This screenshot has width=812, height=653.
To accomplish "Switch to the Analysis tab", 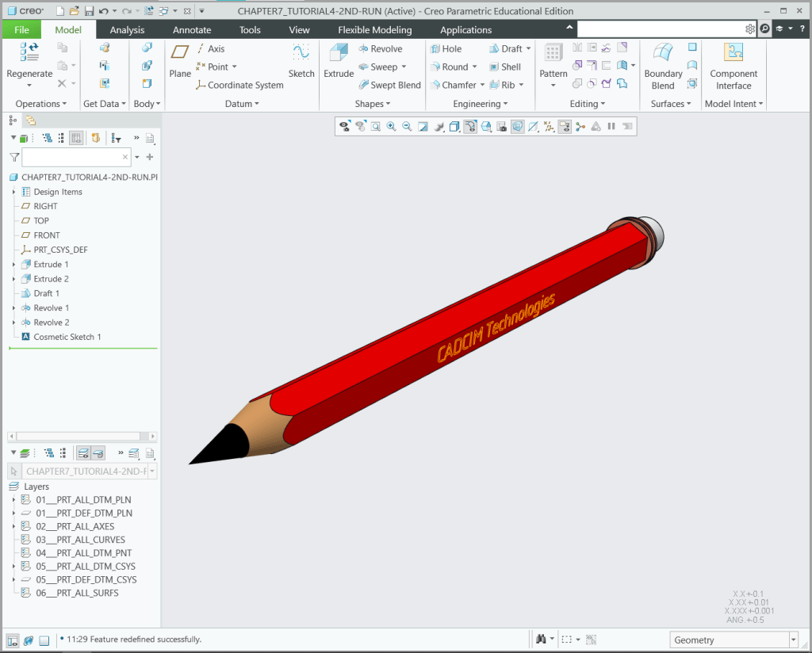I will click(127, 29).
